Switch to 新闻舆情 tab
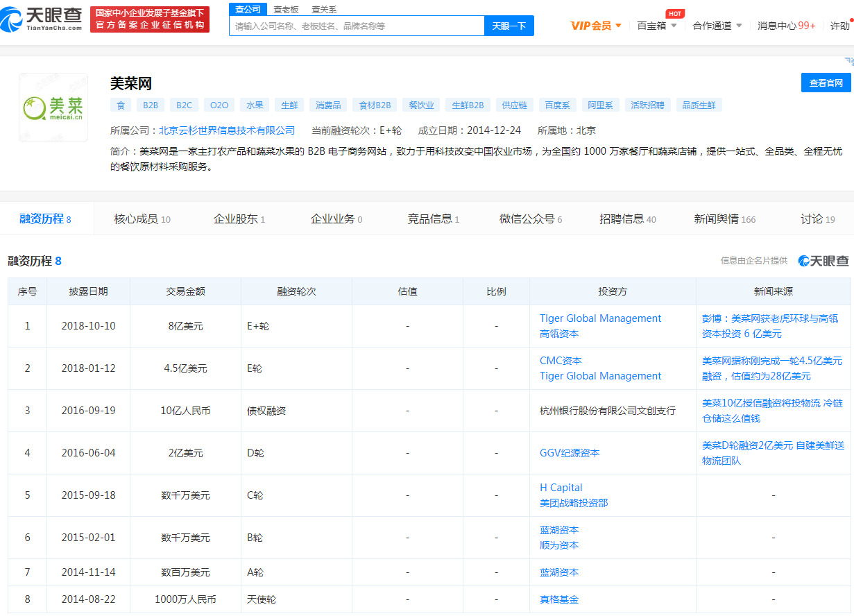854x616 pixels. tap(725, 219)
